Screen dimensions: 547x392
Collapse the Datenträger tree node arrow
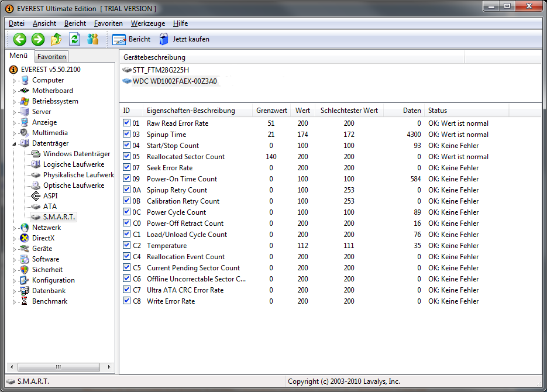tap(14, 144)
